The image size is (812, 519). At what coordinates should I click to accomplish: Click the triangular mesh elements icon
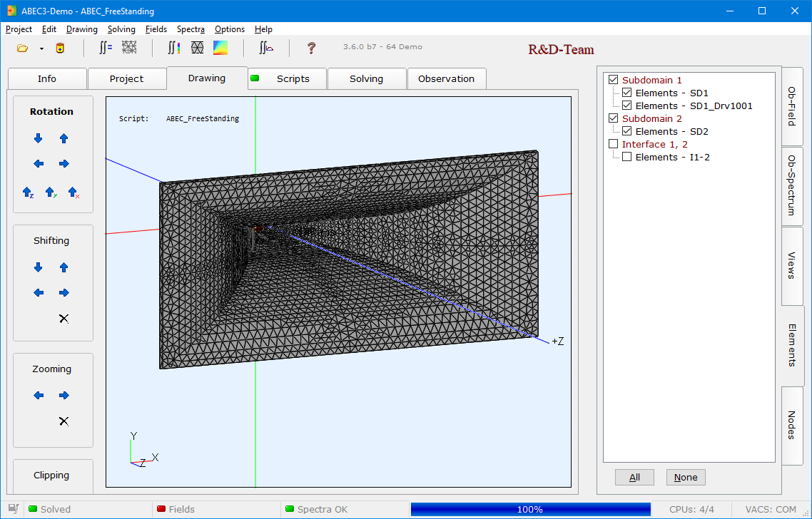pos(198,48)
